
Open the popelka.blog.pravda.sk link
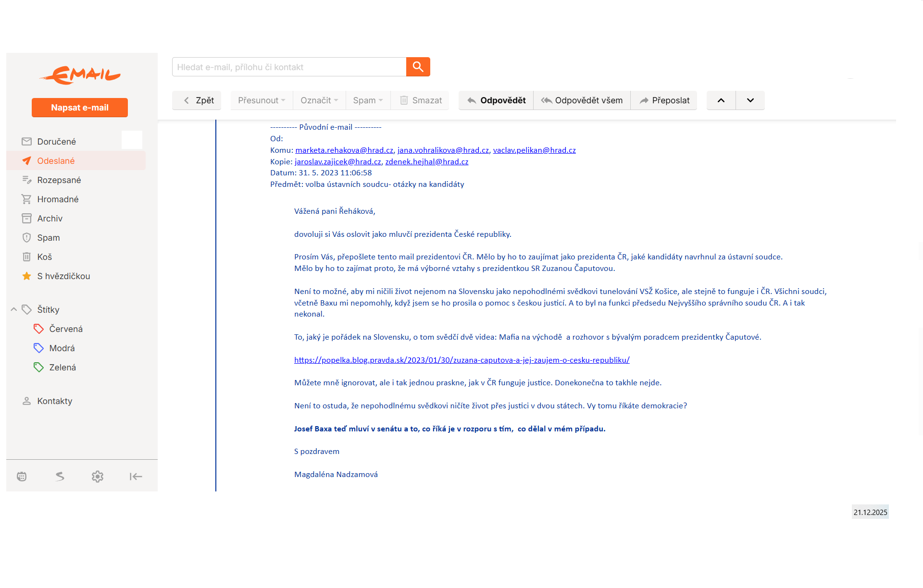coord(461,360)
